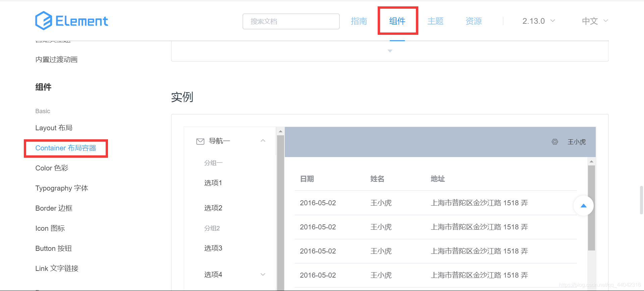The image size is (644, 291).
Task: Open Link 文字链接 sidebar link
Action: (x=57, y=269)
